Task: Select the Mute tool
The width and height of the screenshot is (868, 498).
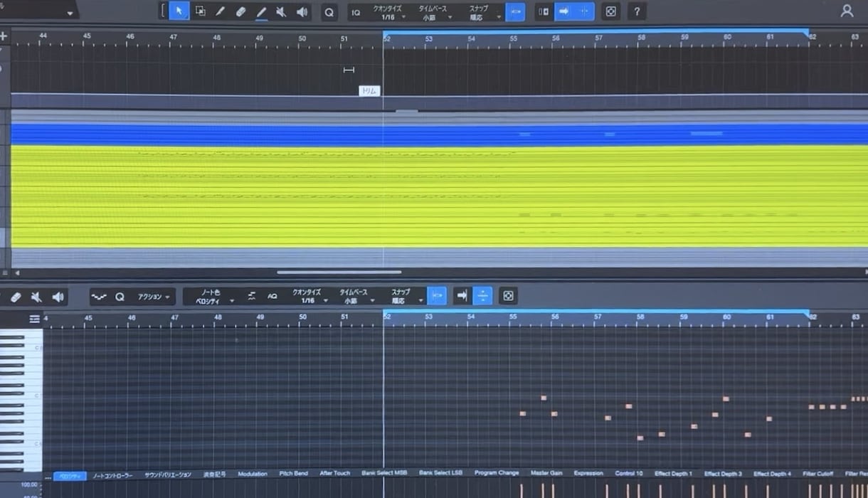Action: pos(282,11)
